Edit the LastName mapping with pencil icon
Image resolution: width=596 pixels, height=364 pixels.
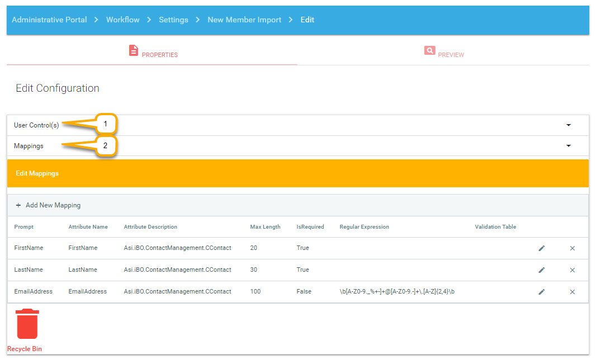(x=541, y=270)
